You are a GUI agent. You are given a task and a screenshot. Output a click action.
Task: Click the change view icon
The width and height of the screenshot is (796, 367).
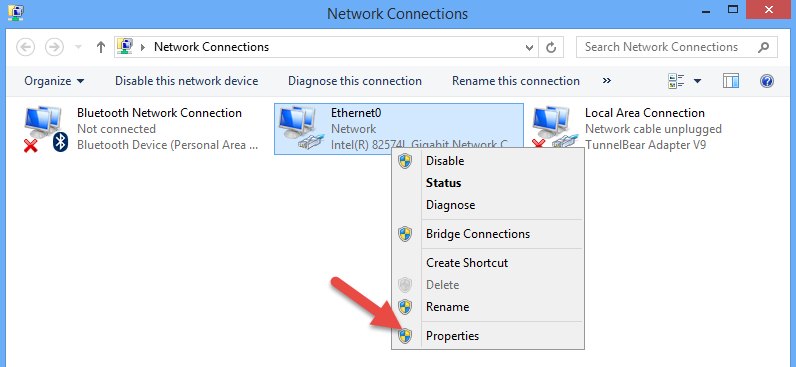(677, 81)
